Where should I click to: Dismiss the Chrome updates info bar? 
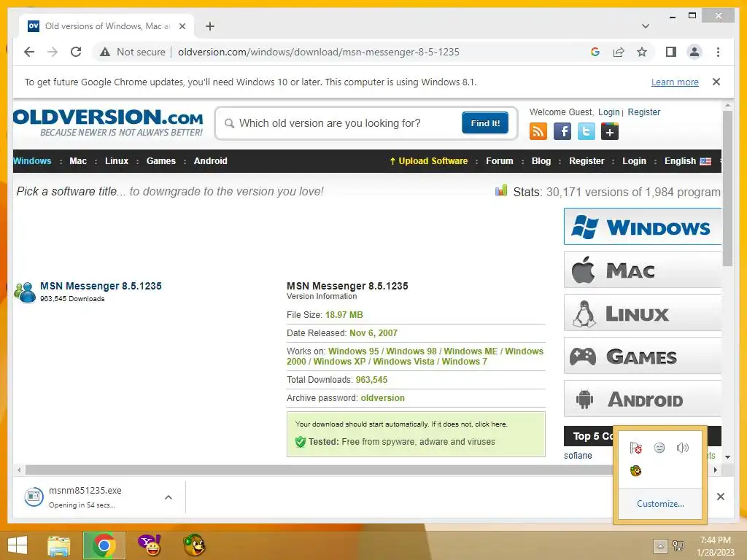point(716,82)
